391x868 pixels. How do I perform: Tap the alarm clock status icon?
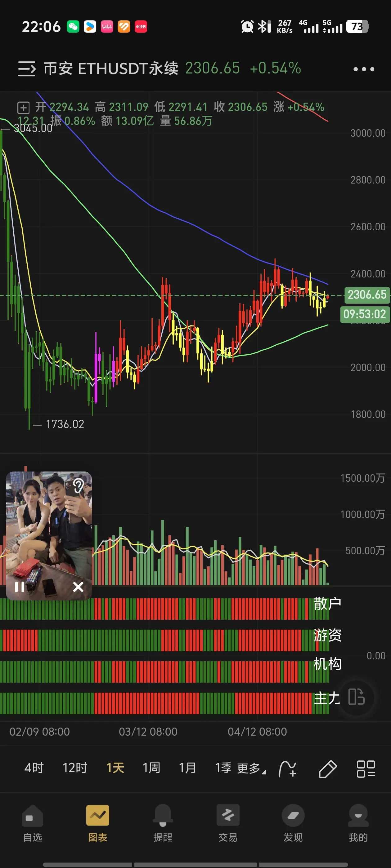coord(247,26)
